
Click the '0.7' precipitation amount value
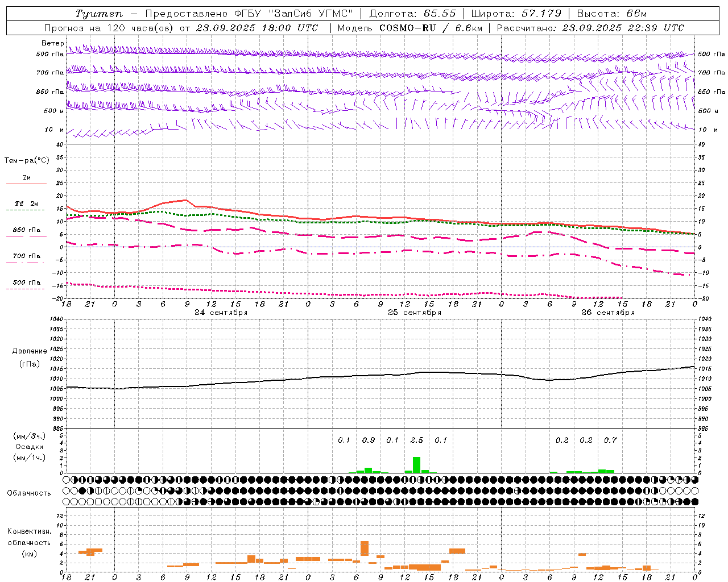pos(610,440)
